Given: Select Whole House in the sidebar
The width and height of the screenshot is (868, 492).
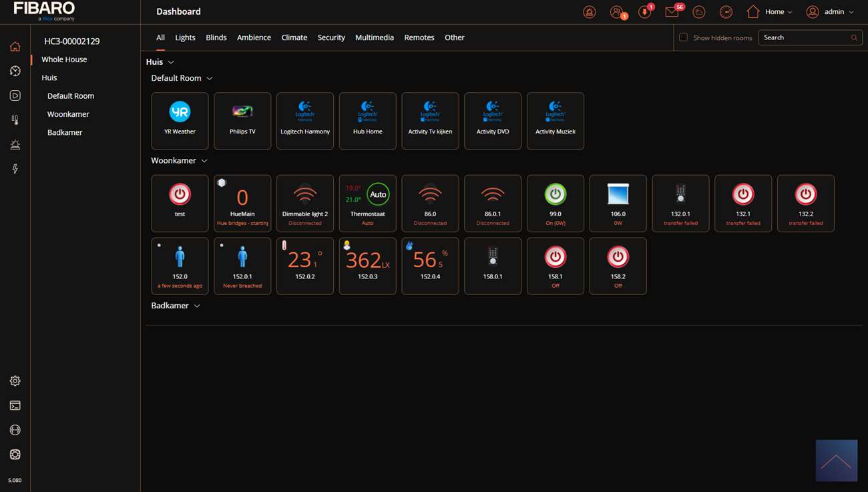Looking at the screenshot, I should point(64,59).
